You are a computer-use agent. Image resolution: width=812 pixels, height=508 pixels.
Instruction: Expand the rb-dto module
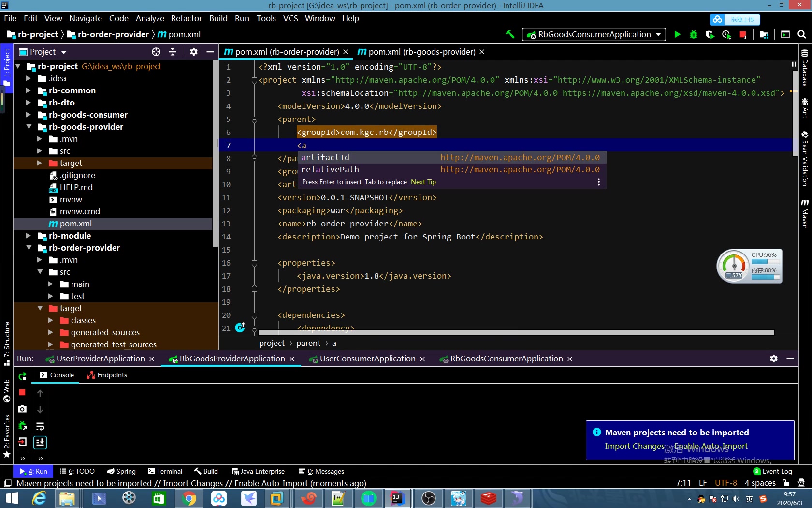pyautogui.click(x=28, y=103)
